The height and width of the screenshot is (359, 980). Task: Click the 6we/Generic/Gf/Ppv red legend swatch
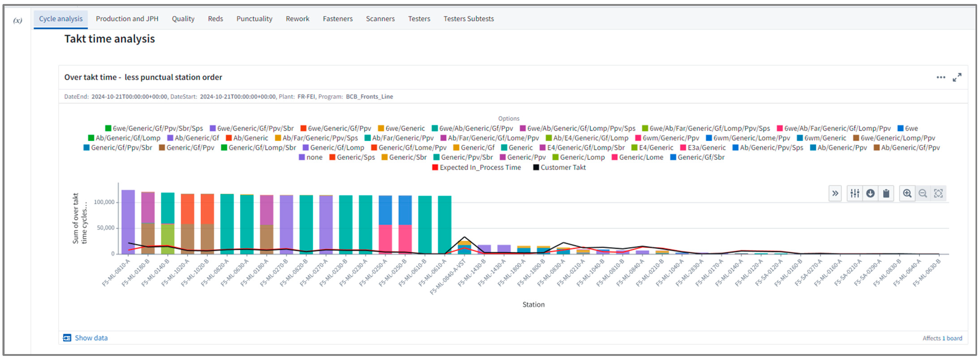tap(303, 129)
